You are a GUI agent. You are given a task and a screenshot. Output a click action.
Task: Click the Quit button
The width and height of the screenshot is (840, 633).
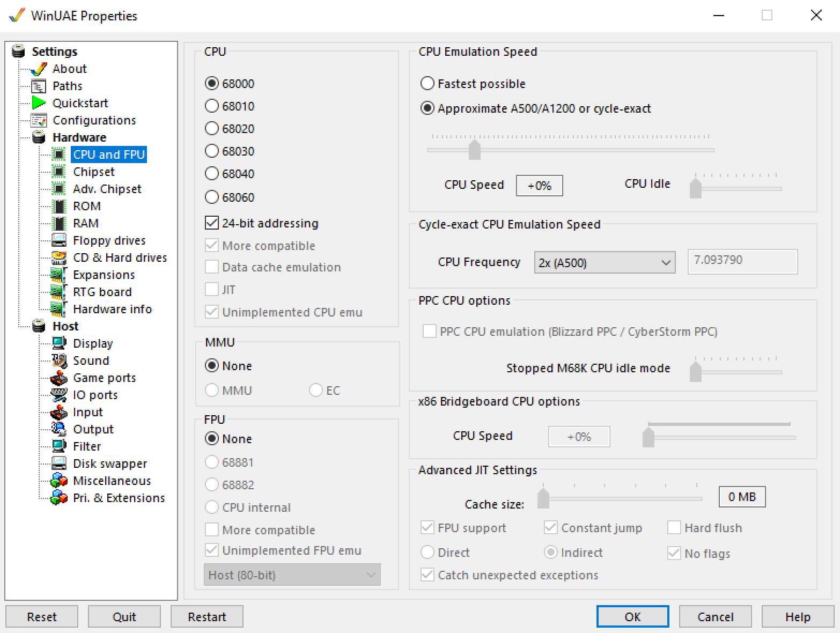tap(124, 617)
